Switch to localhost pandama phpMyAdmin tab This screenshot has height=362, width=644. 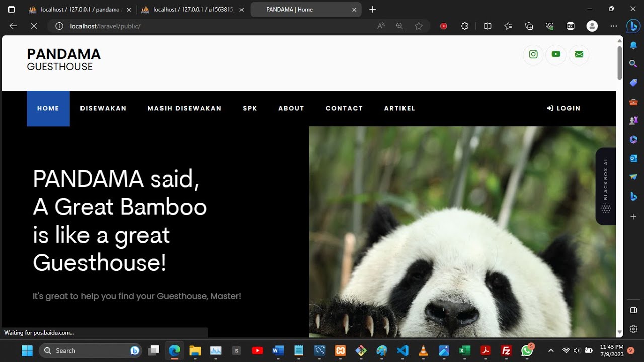pos(79,9)
